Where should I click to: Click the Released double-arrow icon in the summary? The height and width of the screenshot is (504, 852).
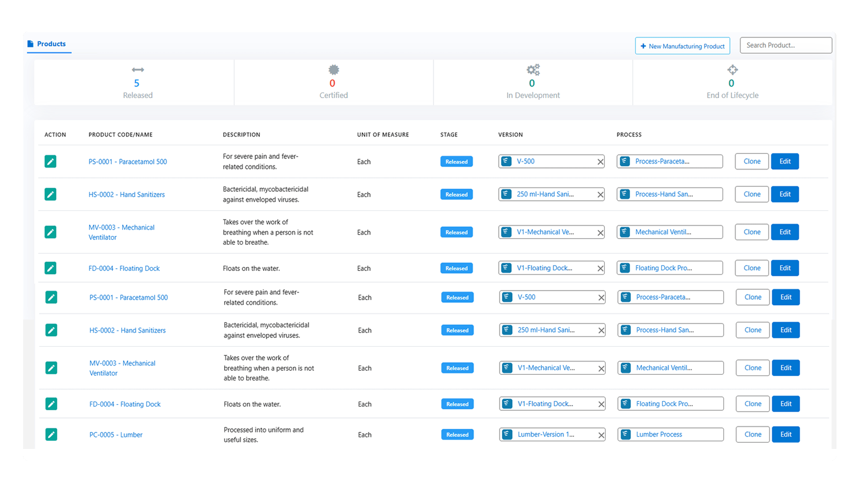(138, 70)
